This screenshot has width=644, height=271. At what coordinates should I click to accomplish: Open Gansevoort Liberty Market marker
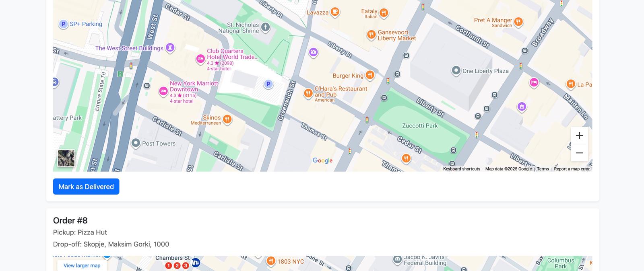[x=371, y=35]
